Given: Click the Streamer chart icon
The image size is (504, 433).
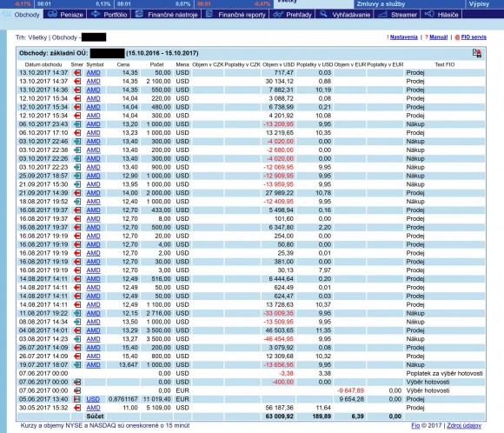Looking at the screenshot, I should click(x=382, y=14).
